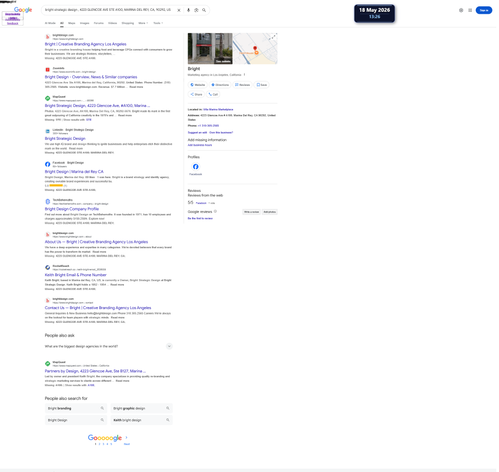Click the Reviews button in the Bright panel
This screenshot has width=499, height=472.
point(244,85)
